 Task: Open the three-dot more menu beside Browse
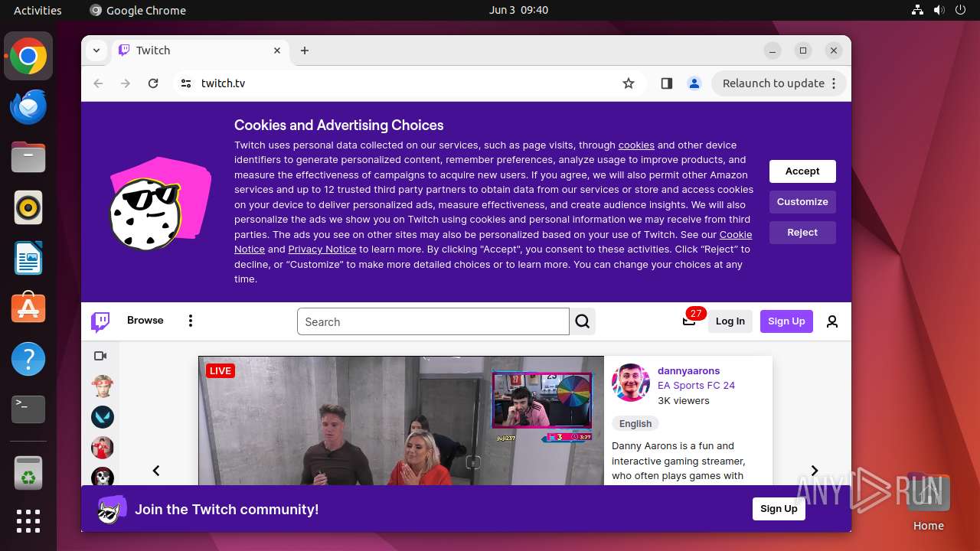(191, 321)
